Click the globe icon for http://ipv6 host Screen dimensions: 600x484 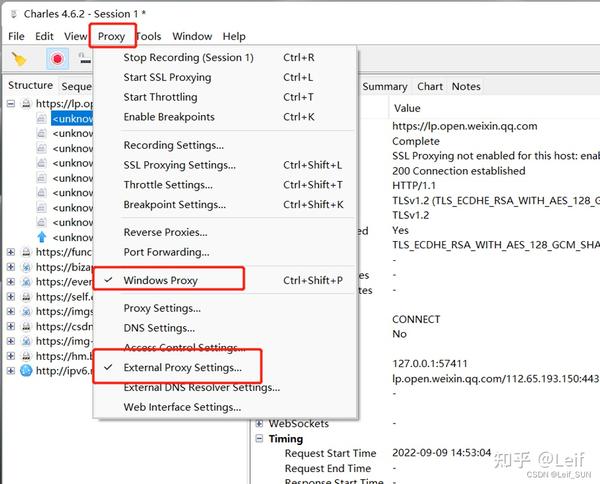(x=26, y=370)
